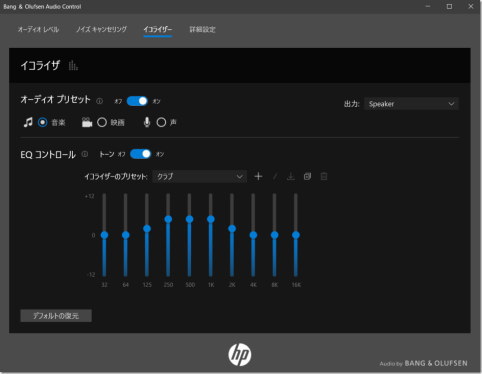Image resolution: width=482 pixels, height=374 pixels.
Task: Click the 64 Hz slider handle
Action: [126, 235]
